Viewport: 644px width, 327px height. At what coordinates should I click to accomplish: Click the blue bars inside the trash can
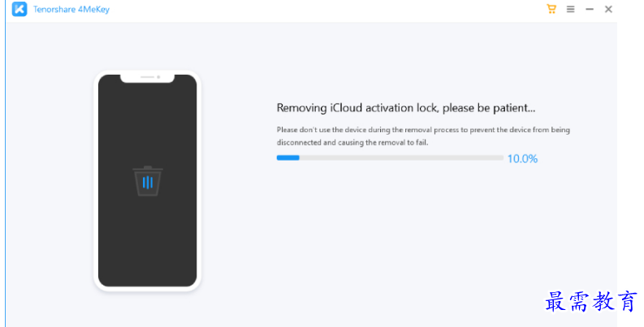[x=148, y=183]
